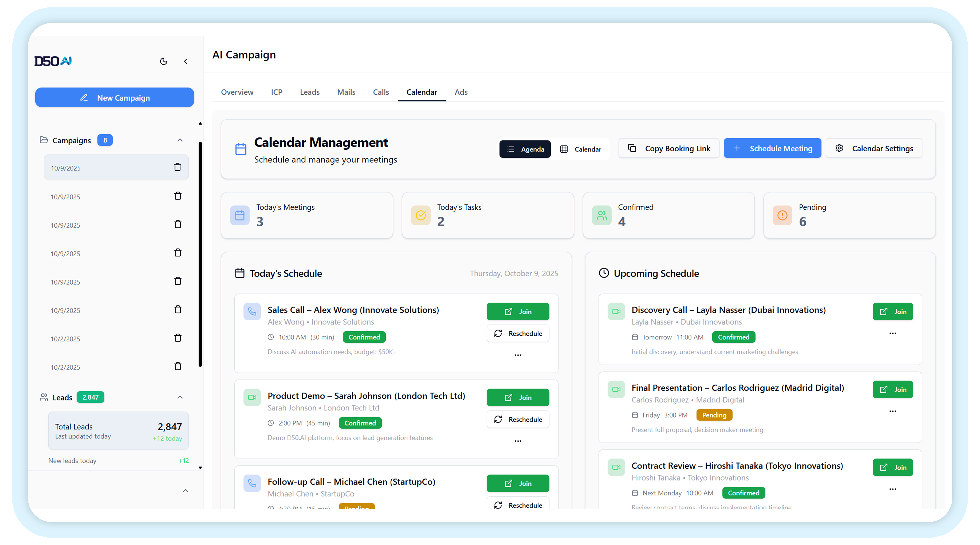Click the sidebar vertical scrollbar
Viewport: 980px width, 545px height.
point(200,254)
